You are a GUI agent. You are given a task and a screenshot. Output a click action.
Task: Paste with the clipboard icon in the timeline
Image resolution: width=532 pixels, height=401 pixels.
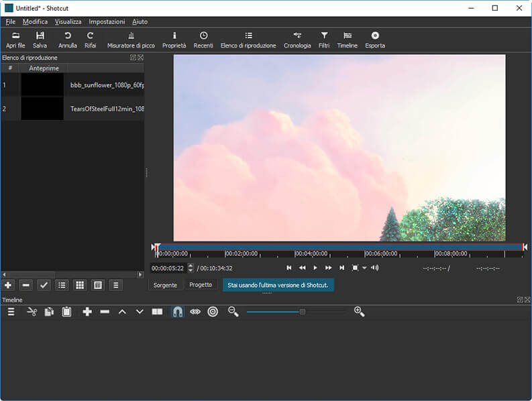coord(67,312)
